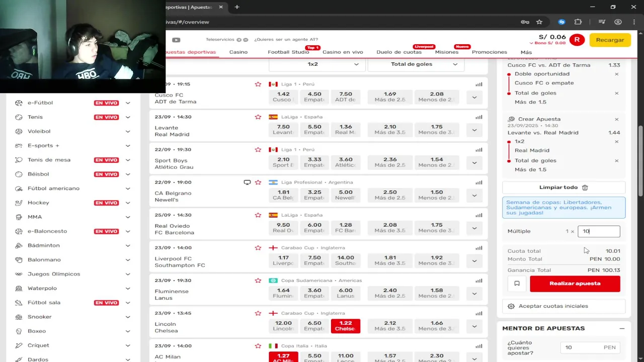This screenshot has width=644, height=362.
Task: Expand more markets for Lincoln vs Chelsea
Action: [474, 326]
